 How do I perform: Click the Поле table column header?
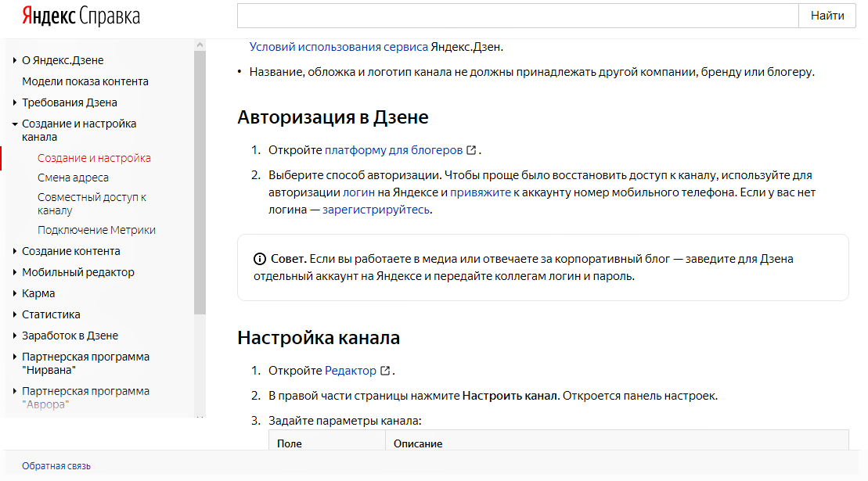pyautogui.click(x=290, y=444)
